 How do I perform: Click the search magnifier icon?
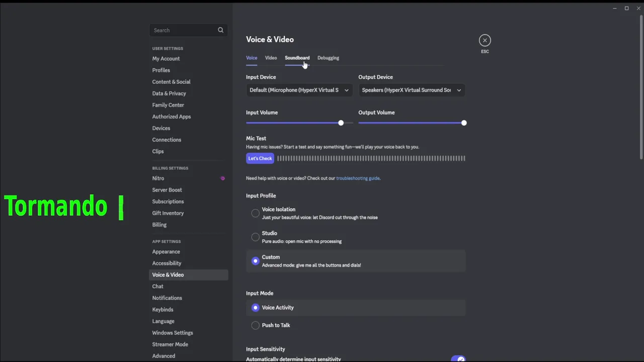point(220,30)
